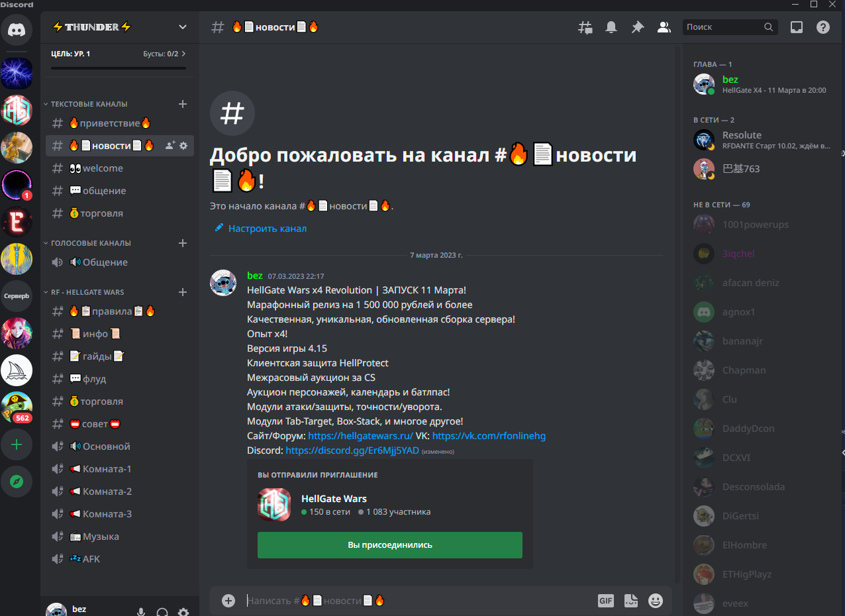Join the Музыка voice channel
This screenshot has width=845, height=616.
(x=120, y=537)
